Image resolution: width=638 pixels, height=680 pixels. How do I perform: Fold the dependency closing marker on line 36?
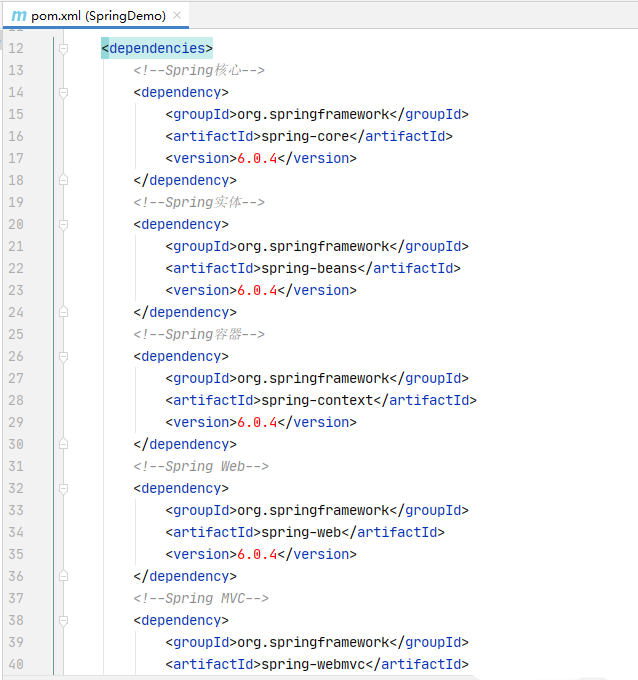tap(63, 576)
